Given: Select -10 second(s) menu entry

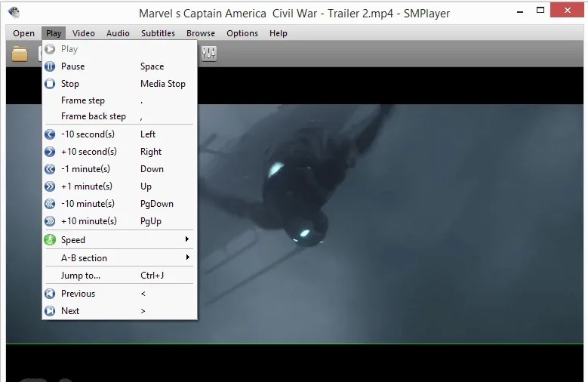Looking at the screenshot, I should tap(119, 134).
